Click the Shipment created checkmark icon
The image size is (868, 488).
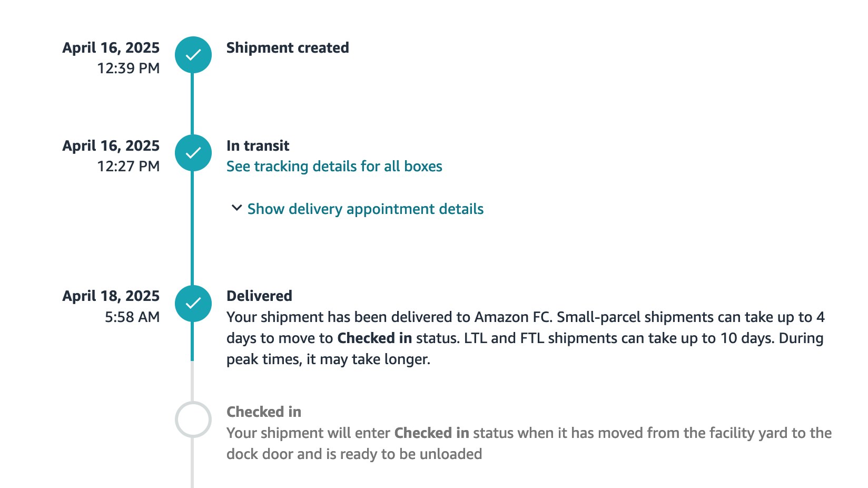(193, 55)
